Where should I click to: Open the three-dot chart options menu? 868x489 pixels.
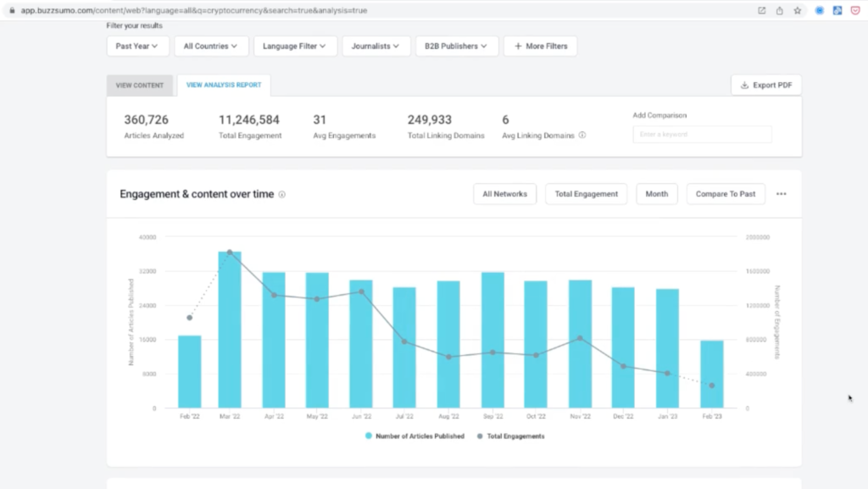coord(781,194)
